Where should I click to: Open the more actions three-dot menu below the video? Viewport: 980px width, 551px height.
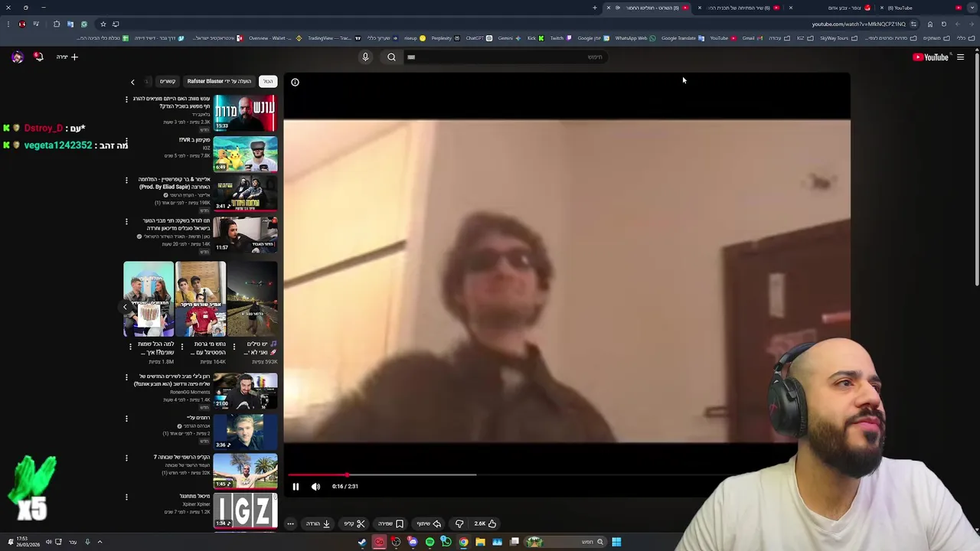pos(290,523)
